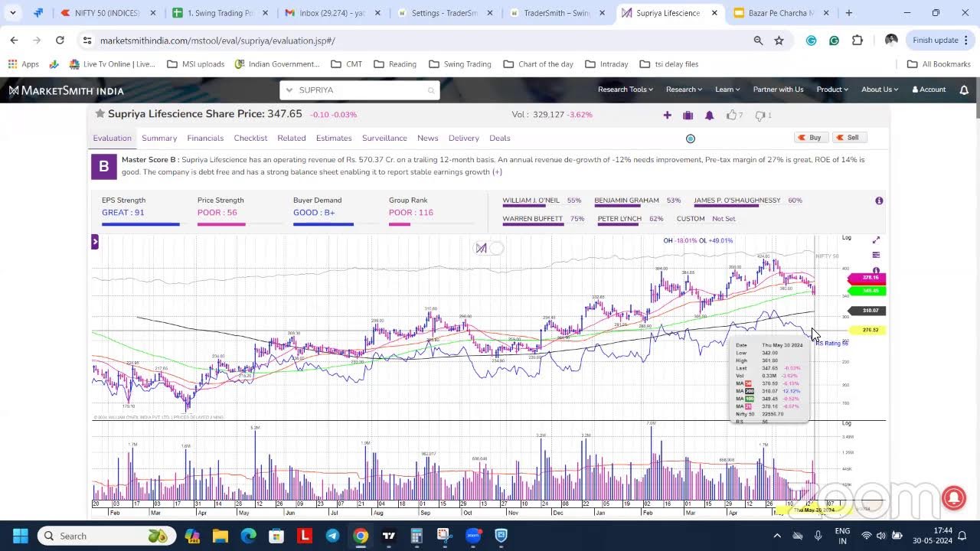Toggle Log scale on price chart
980x551 pixels.
coord(847,238)
